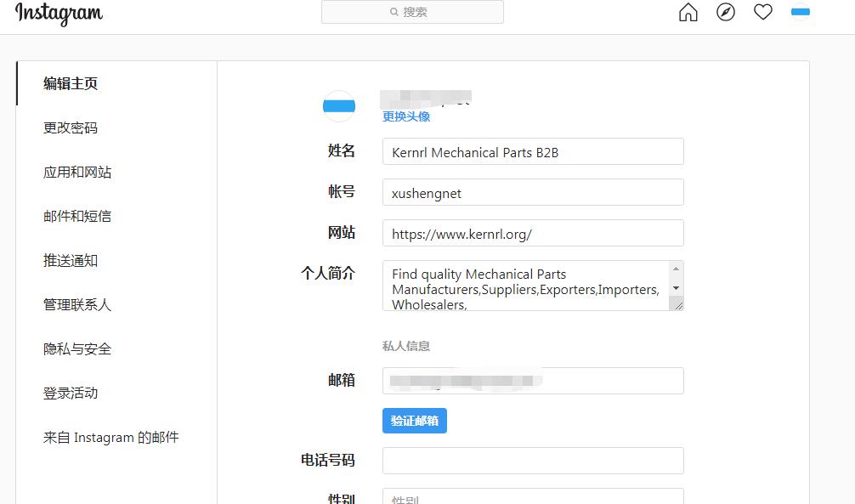
Task: Open activity feed via the heart icon
Action: coord(762,11)
